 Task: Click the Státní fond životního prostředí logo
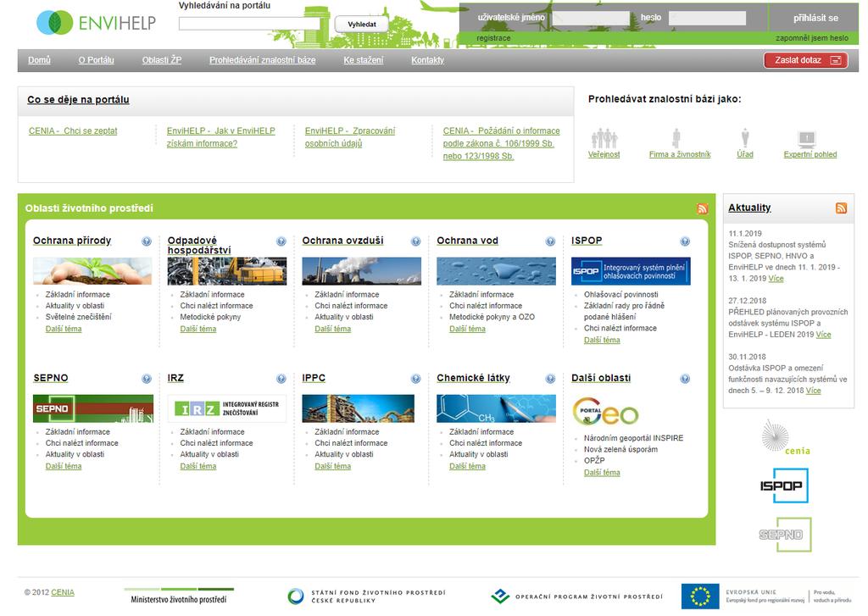[x=366, y=596]
